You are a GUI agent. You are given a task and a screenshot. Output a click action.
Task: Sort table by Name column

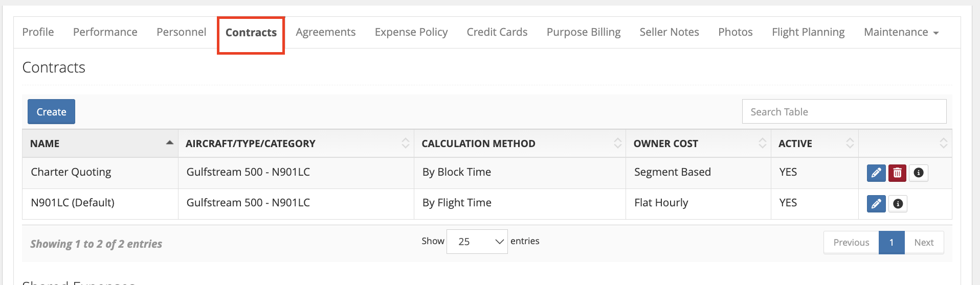[100, 144]
